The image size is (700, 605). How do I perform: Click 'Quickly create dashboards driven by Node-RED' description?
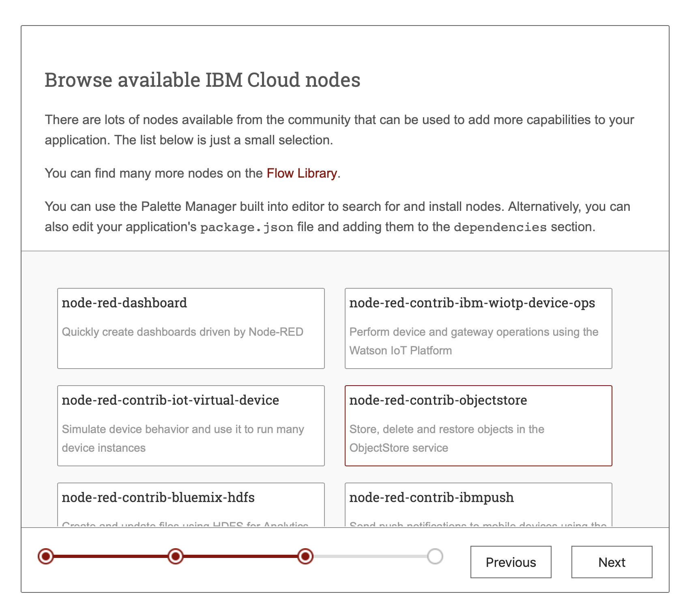[x=183, y=332]
